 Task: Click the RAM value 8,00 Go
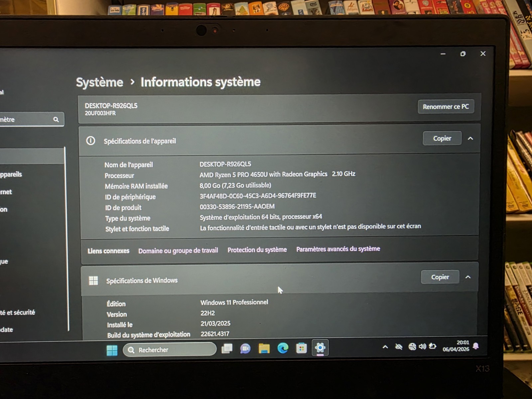pyautogui.click(x=235, y=185)
